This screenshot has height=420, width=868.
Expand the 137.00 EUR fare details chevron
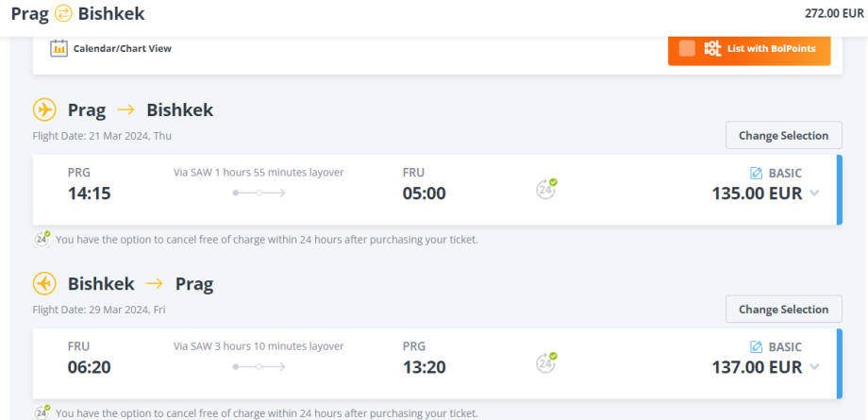(814, 368)
